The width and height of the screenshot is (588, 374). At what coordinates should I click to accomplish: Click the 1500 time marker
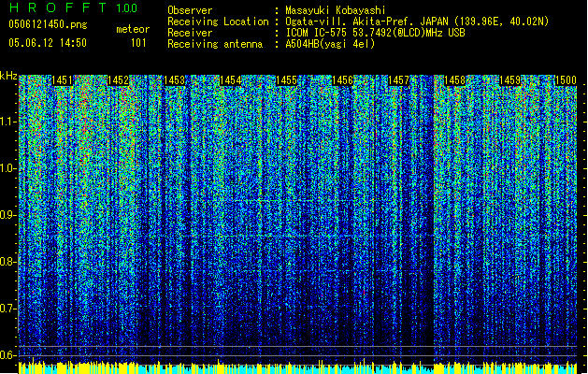pyautogui.click(x=566, y=80)
